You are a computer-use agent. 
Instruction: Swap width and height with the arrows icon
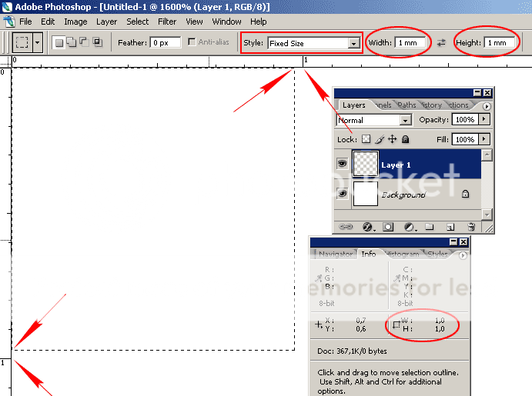[x=441, y=43]
